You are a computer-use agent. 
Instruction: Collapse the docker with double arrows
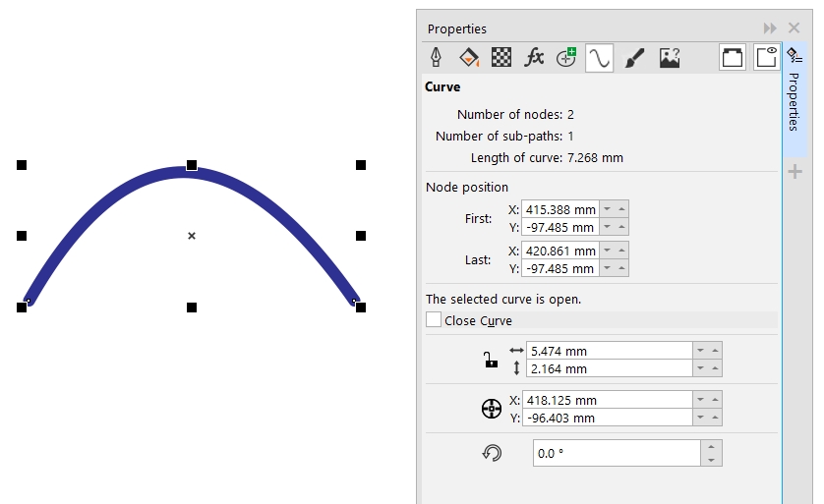770,28
